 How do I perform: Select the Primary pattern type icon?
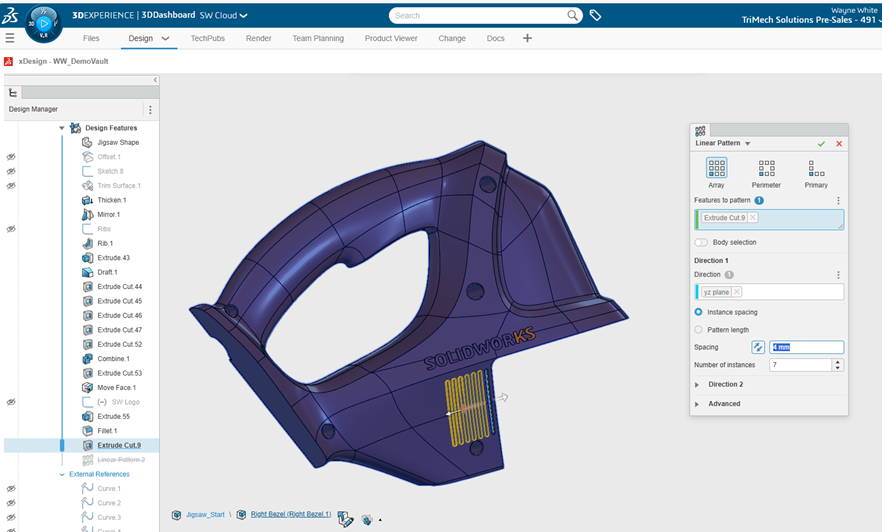pyautogui.click(x=816, y=169)
